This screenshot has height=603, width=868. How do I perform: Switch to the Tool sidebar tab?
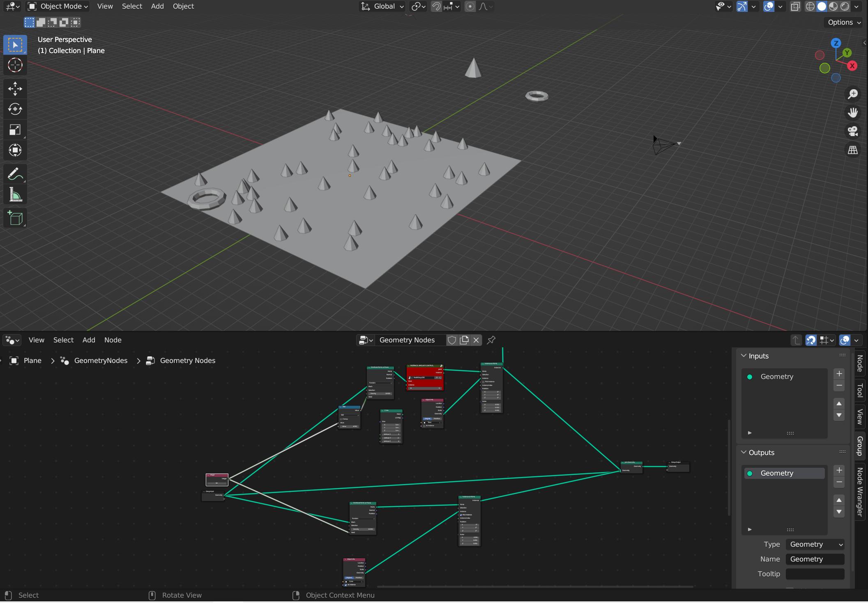(860, 390)
